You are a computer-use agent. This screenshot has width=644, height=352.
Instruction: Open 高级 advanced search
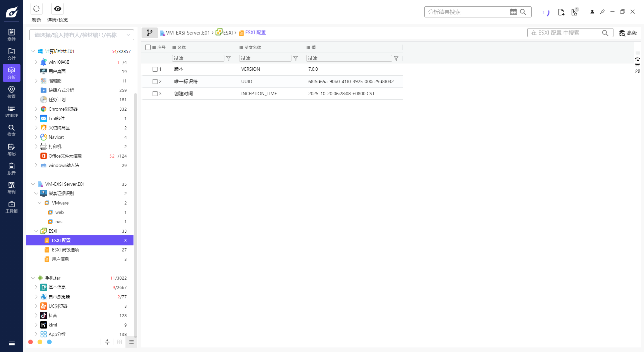coord(628,33)
